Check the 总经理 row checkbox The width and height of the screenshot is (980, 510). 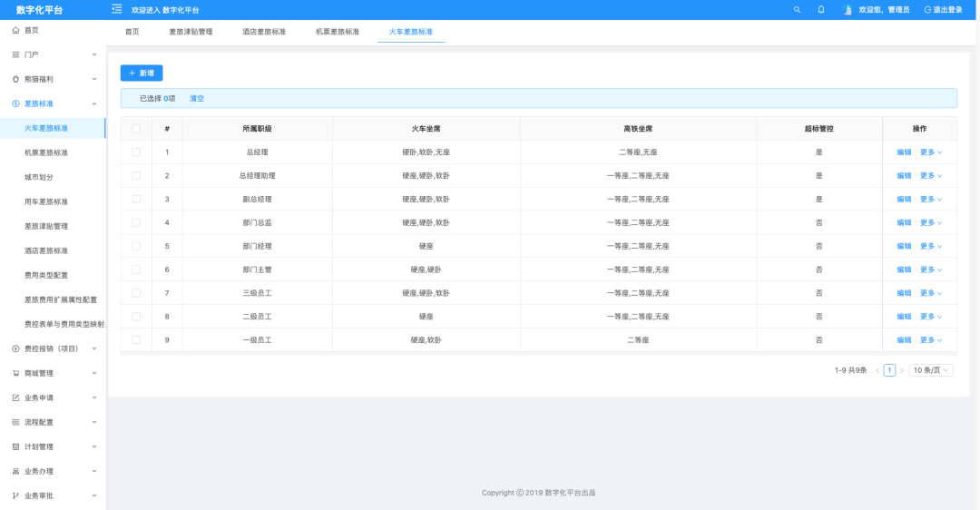pos(136,152)
